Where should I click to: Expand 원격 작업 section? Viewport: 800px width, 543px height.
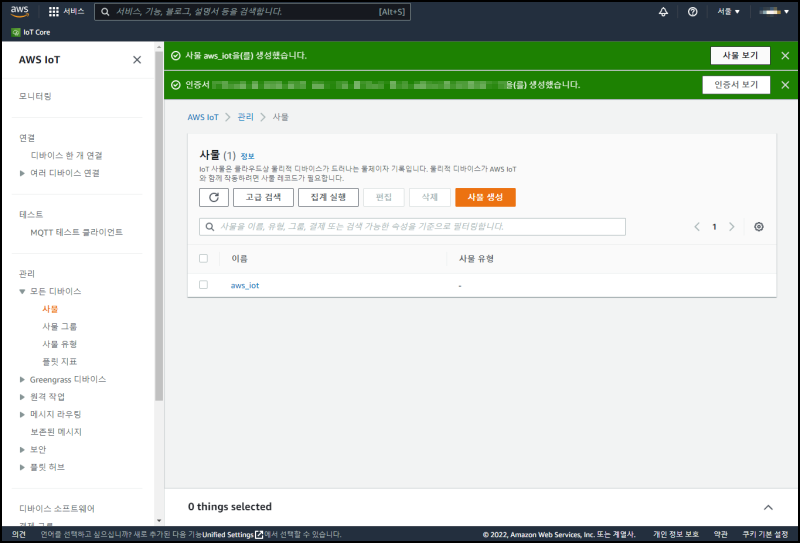(22, 397)
